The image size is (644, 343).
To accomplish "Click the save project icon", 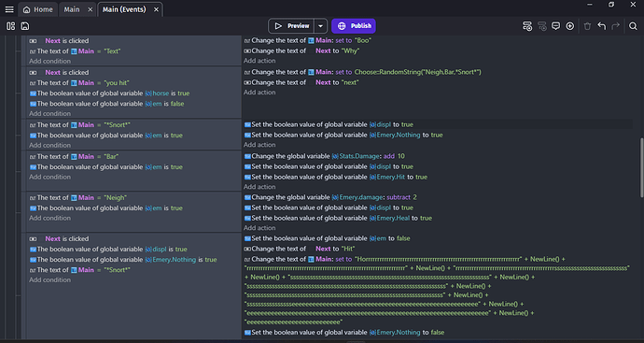I will tap(25, 26).
